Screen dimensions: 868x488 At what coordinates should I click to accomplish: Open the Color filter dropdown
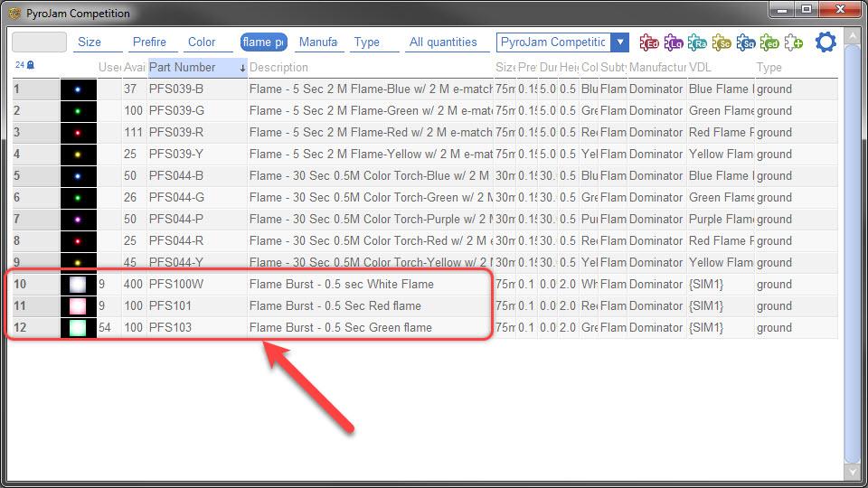(x=202, y=42)
